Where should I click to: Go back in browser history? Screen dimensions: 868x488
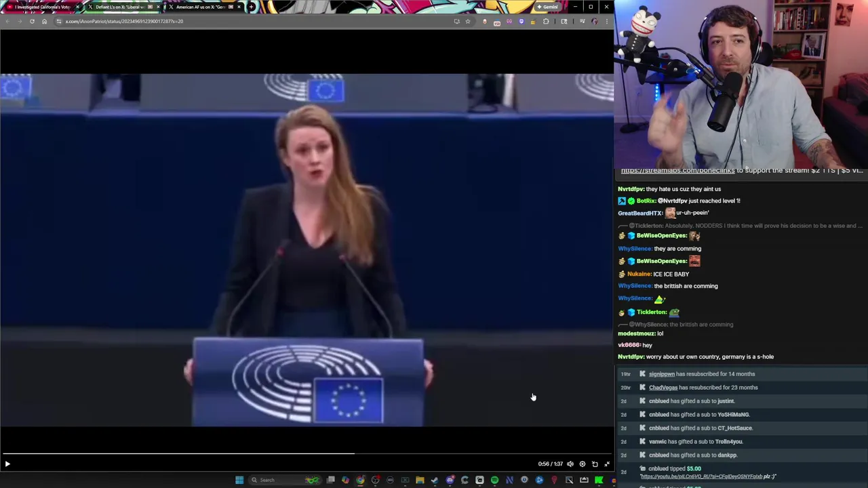pos(7,21)
